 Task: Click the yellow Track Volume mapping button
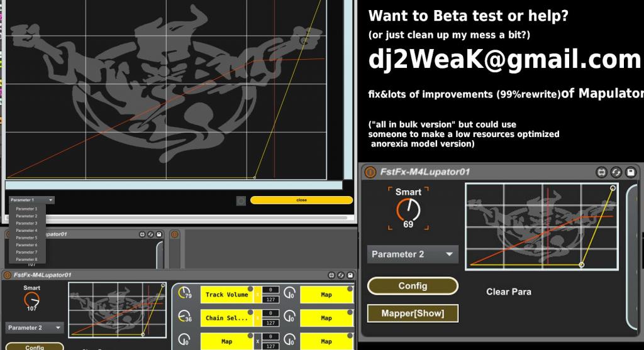(x=226, y=295)
